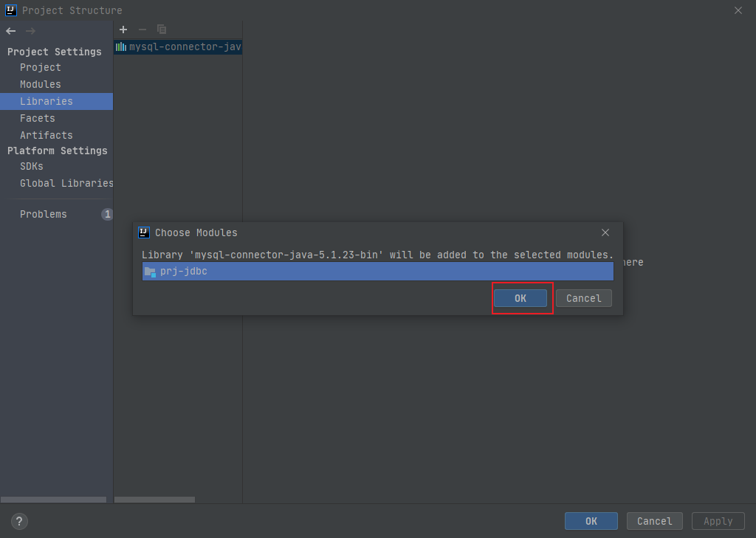Click the forward navigation arrow
This screenshot has width=756, height=538.
click(30, 31)
